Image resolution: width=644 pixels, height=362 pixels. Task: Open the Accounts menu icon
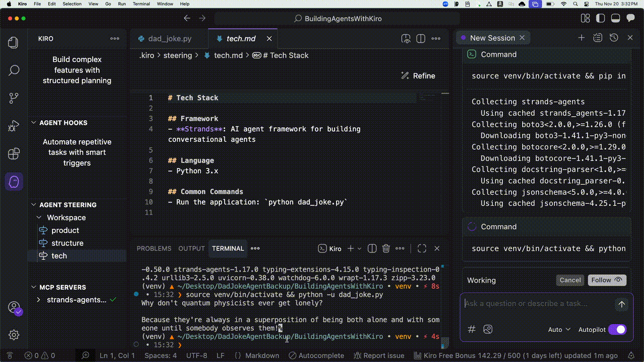[14, 307]
